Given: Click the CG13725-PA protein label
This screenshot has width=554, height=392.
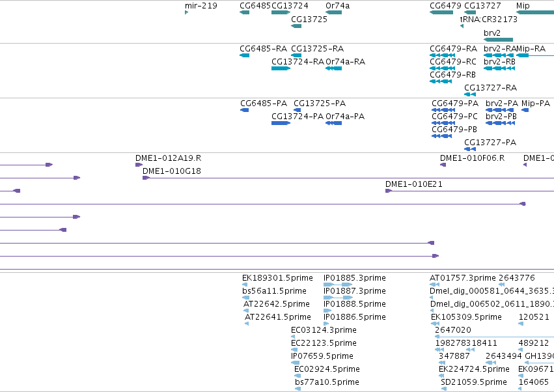Looking at the screenshot, I should 320,104.
